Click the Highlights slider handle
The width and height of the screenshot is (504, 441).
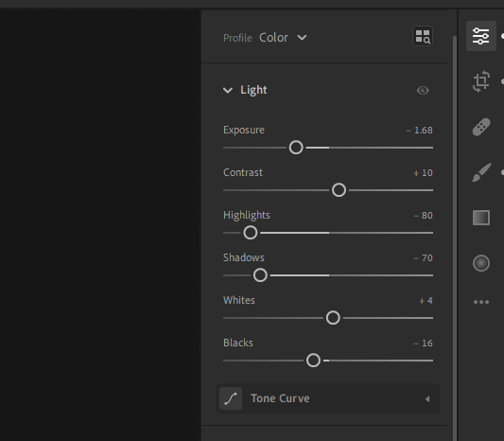tap(251, 233)
